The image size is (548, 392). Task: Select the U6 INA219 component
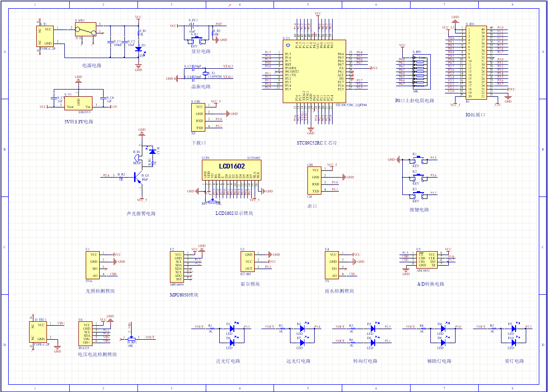[86, 333]
